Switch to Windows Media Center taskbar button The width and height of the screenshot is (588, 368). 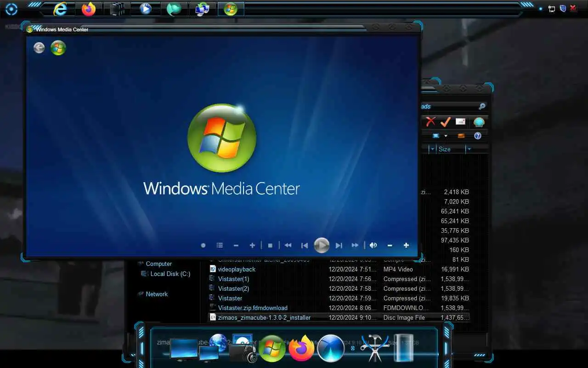coord(231,9)
